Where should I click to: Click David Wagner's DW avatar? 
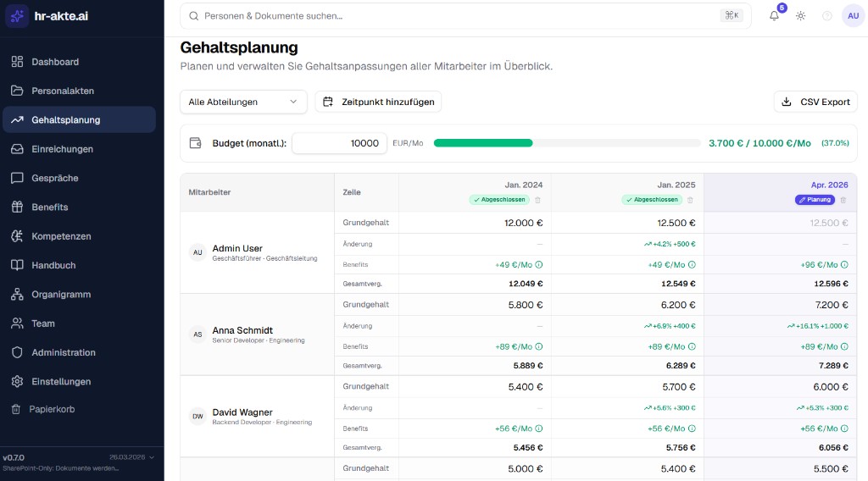(x=198, y=416)
